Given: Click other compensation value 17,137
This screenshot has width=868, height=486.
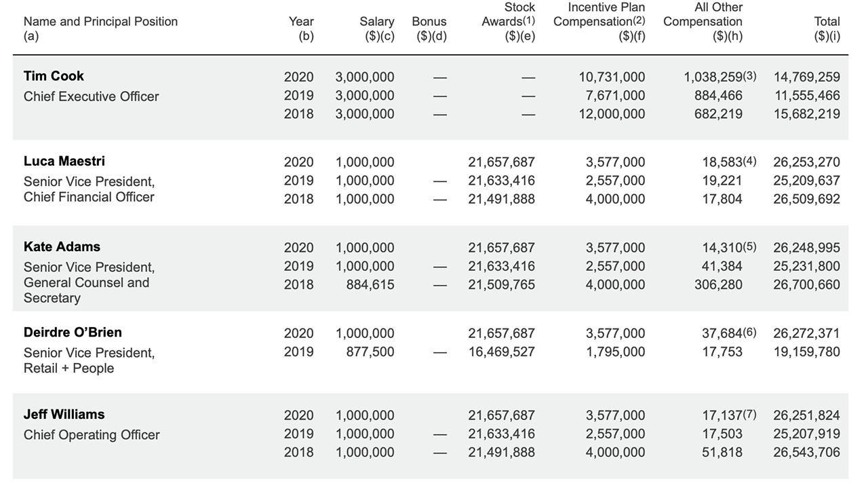Looking at the screenshot, I should 722,415.
